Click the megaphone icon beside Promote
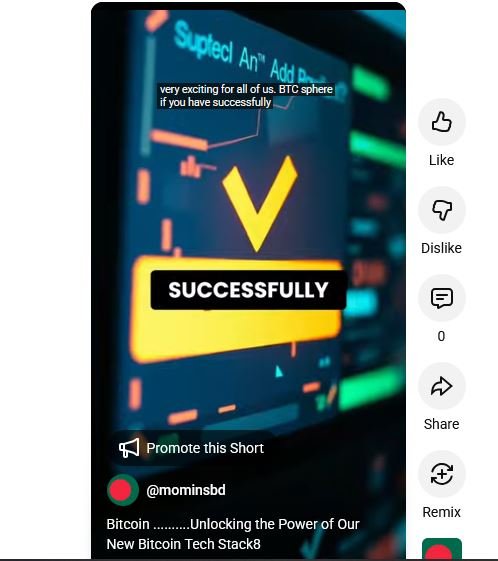Viewport: 498px width, 561px height. [129, 448]
